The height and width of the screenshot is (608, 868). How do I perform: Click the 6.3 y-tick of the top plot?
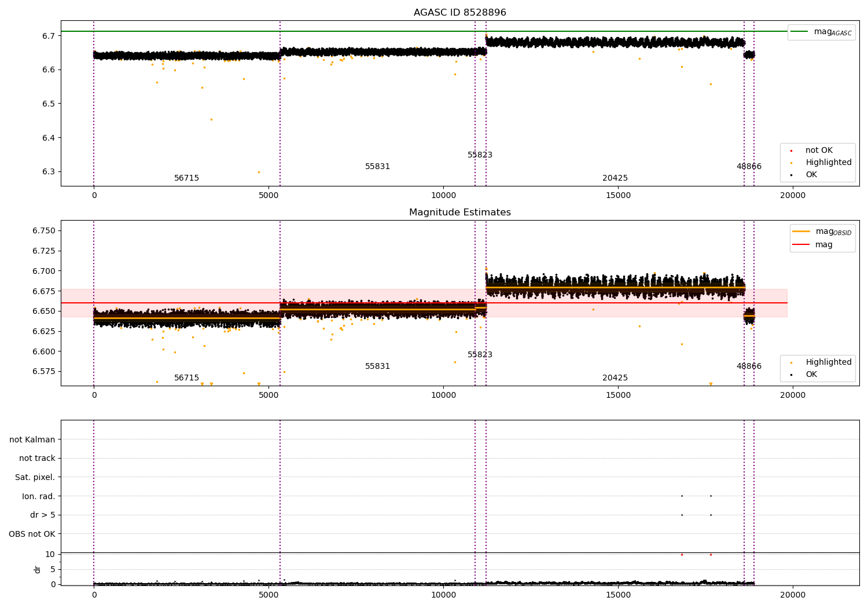[x=49, y=172]
